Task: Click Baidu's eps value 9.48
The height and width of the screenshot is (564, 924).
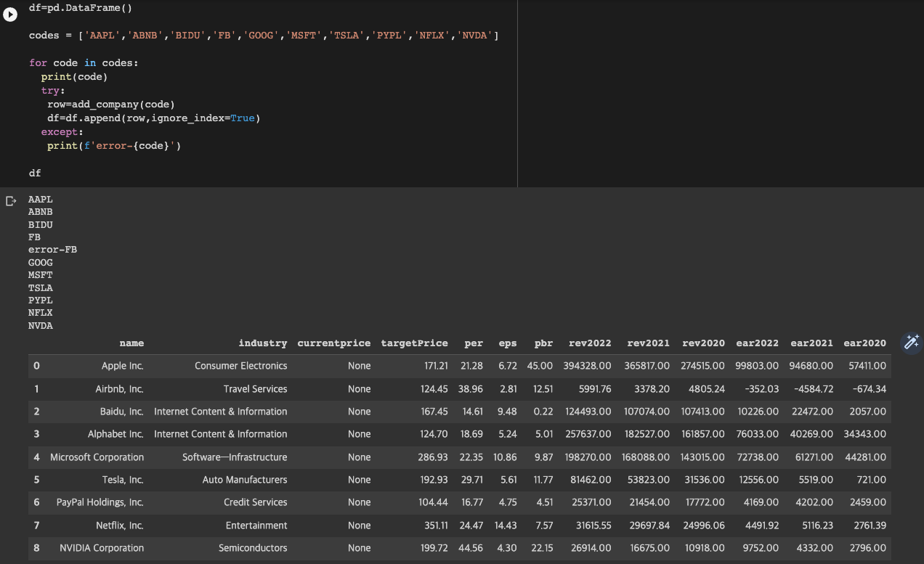Action: pos(507,412)
